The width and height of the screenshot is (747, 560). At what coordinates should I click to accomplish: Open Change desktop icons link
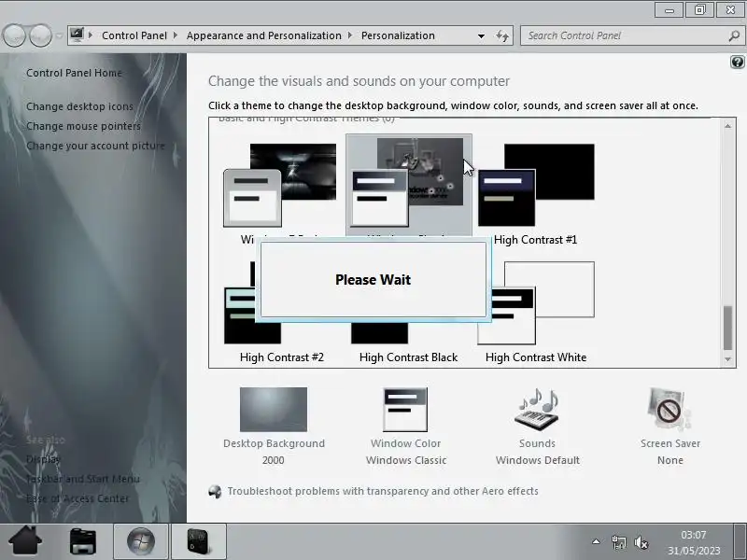(79, 106)
